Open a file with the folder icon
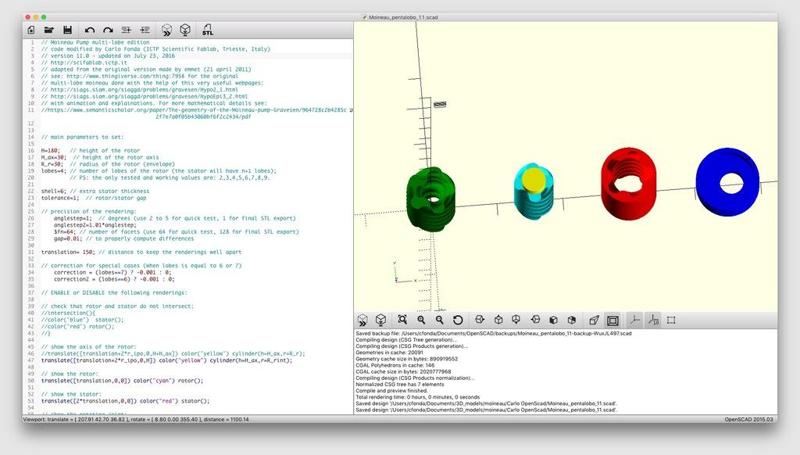The width and height of the screenshot is (800, 455). pyautogui.click(x=49, y=30)
